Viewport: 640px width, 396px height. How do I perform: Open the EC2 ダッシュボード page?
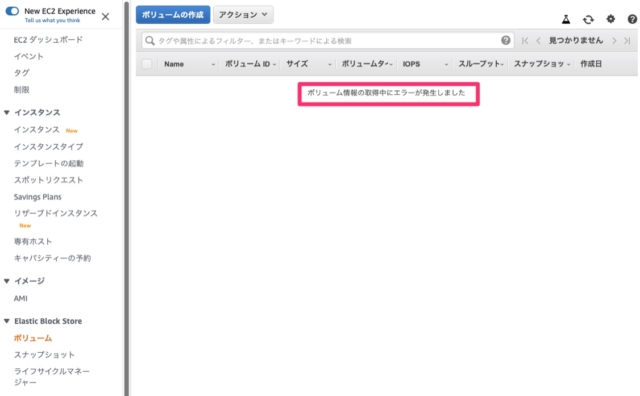[x=48, y=40]
